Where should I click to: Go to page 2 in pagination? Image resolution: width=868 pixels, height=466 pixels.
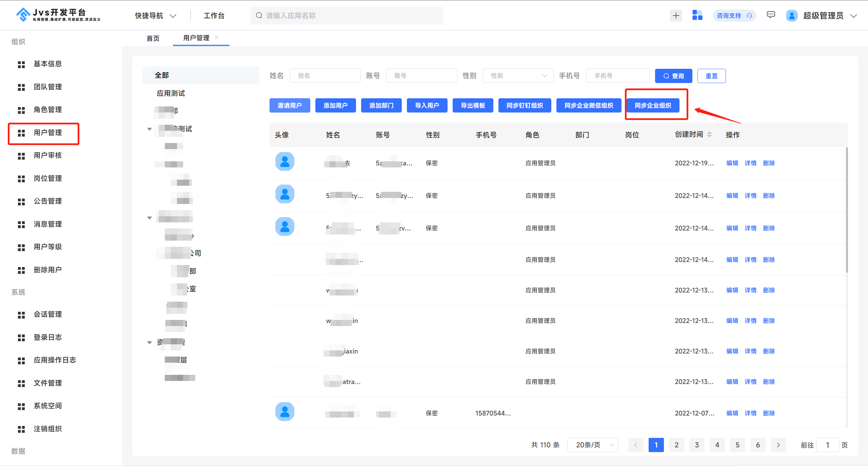click(676, 445)
